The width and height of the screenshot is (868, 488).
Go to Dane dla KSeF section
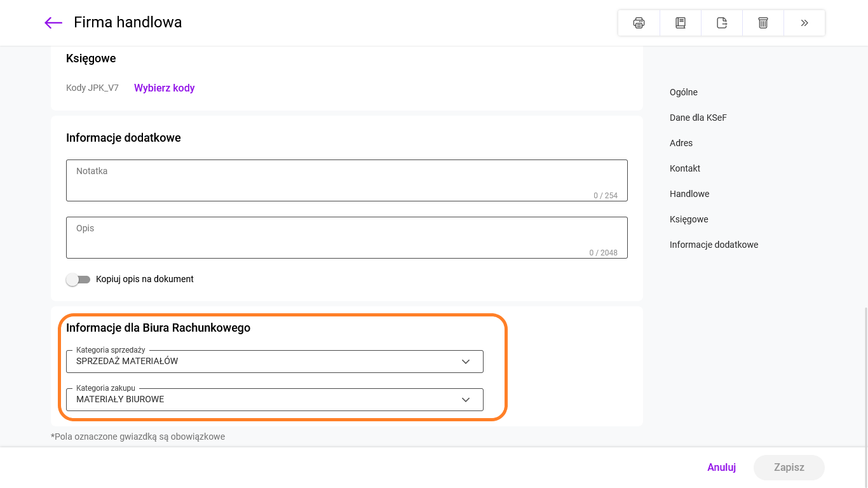[698, 118]
